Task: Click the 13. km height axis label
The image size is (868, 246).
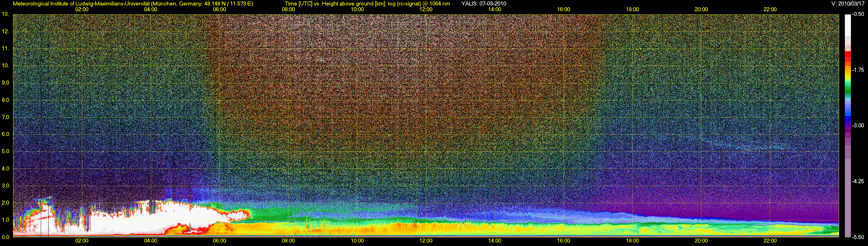Action: pos(5,14)
